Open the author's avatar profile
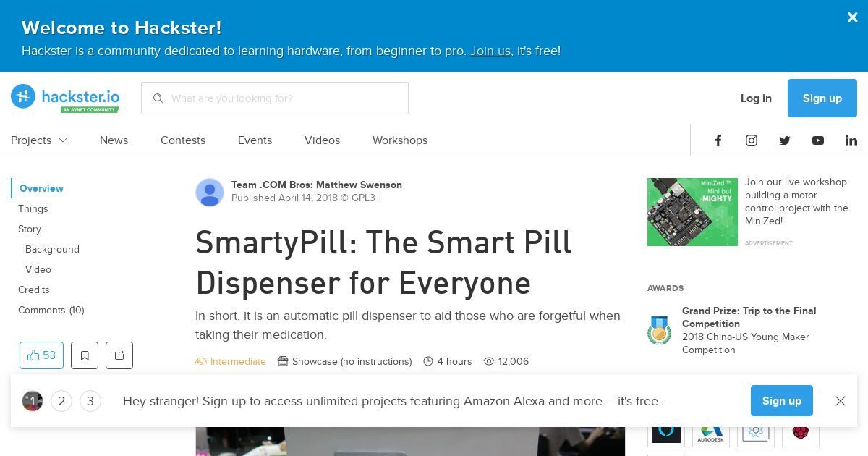The width and height of the screenshot is (868, 456). pyautogui.click(x=210, y=192)
